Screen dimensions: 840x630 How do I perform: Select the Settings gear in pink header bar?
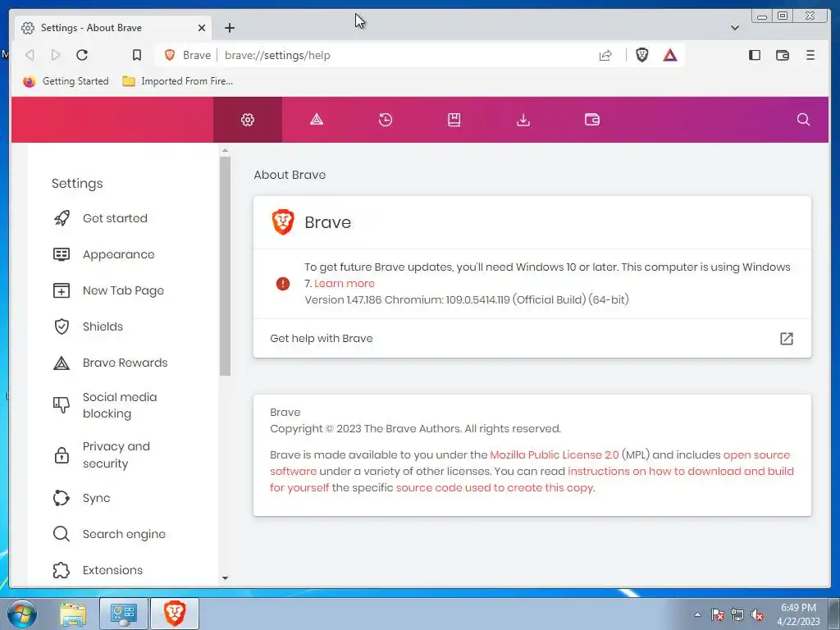(248, 120)
